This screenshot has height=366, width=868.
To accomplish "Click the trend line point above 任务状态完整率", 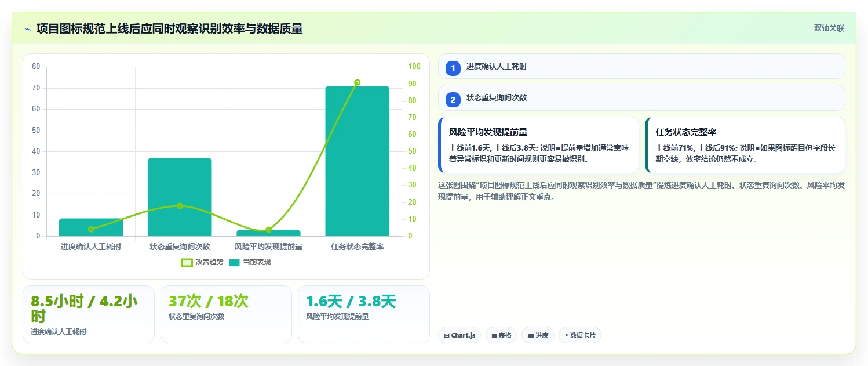I will click(357, 82).
